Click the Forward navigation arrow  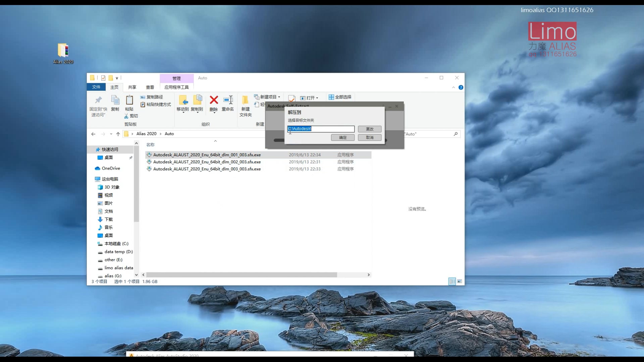point(103,134)
